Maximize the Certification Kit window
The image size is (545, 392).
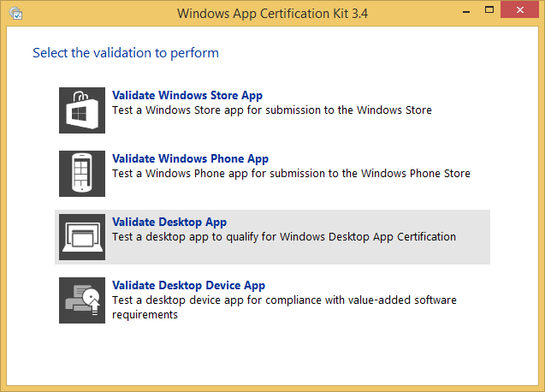[489, 10]
